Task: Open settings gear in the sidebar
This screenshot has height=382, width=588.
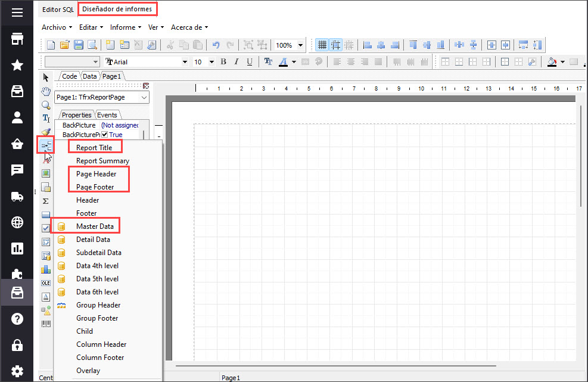Action: point(17,371)
